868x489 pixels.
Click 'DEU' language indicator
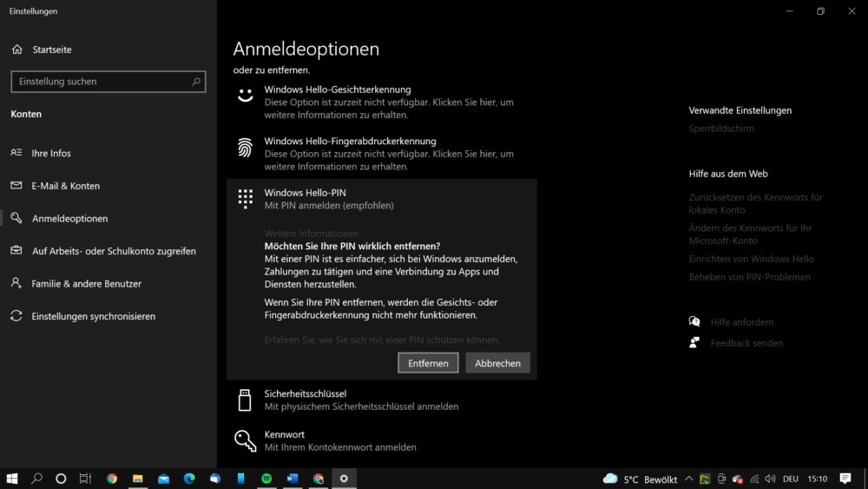pyautogui.click(x=791, y=479)
